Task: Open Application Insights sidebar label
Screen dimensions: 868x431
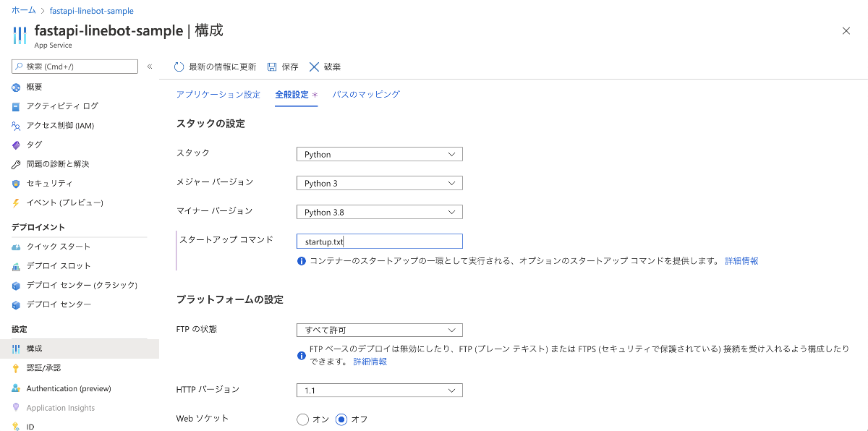Action: click(61, 408)
